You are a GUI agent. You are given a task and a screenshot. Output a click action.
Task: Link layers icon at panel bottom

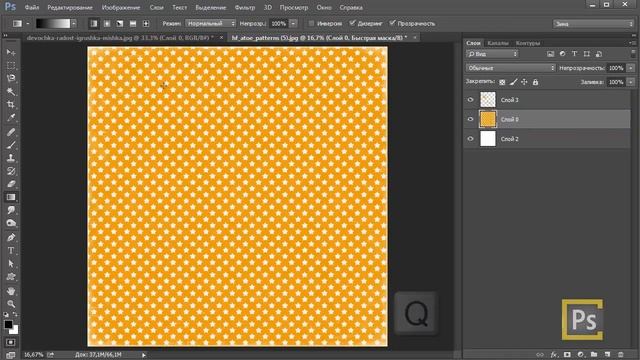(540, 355)
